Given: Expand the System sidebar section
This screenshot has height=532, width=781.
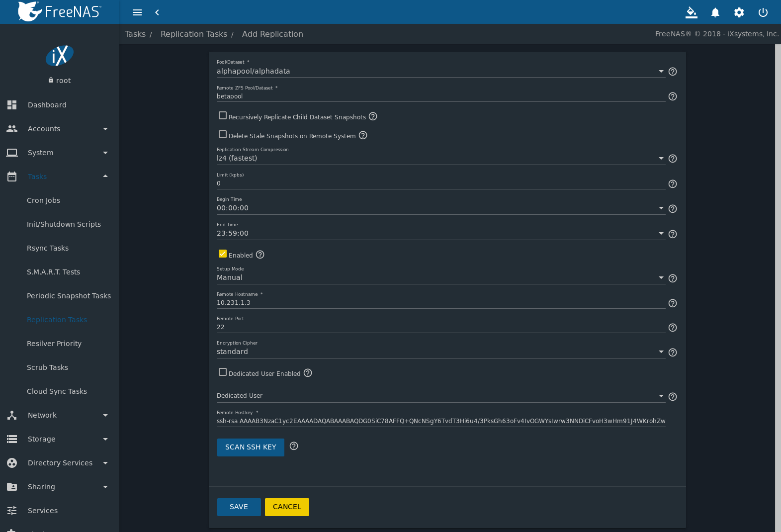Looking at the screenshot, I should click(x=60, y=153).
